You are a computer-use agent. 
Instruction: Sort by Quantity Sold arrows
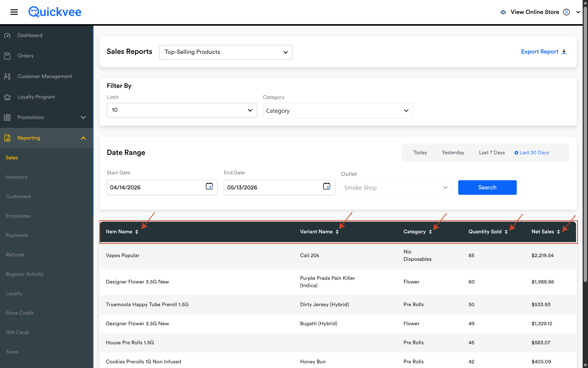506,232
